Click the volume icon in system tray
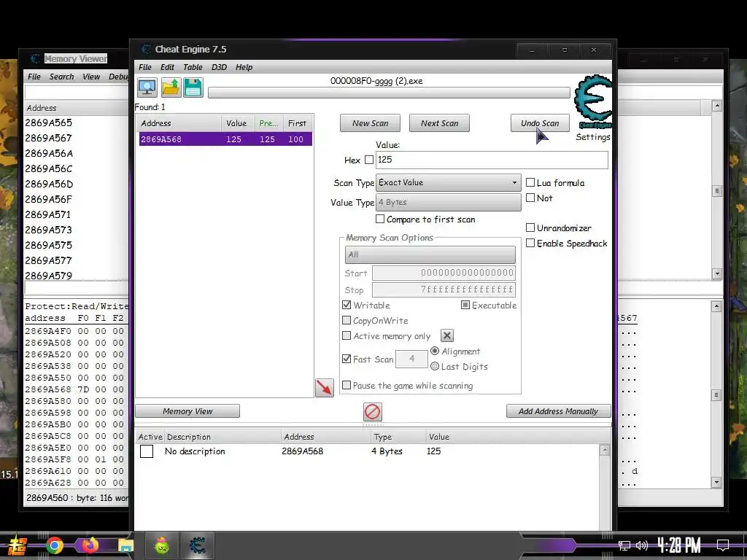747x560 pixels. click(642, 545)
